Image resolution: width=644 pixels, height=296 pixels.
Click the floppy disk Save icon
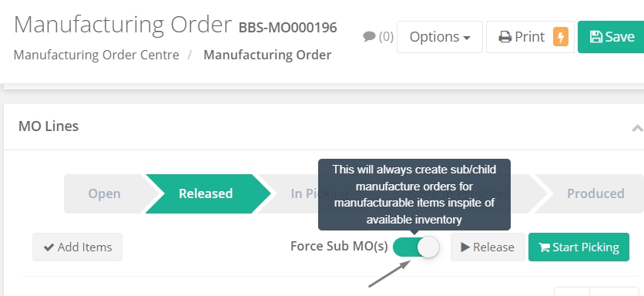click(595, 36)
